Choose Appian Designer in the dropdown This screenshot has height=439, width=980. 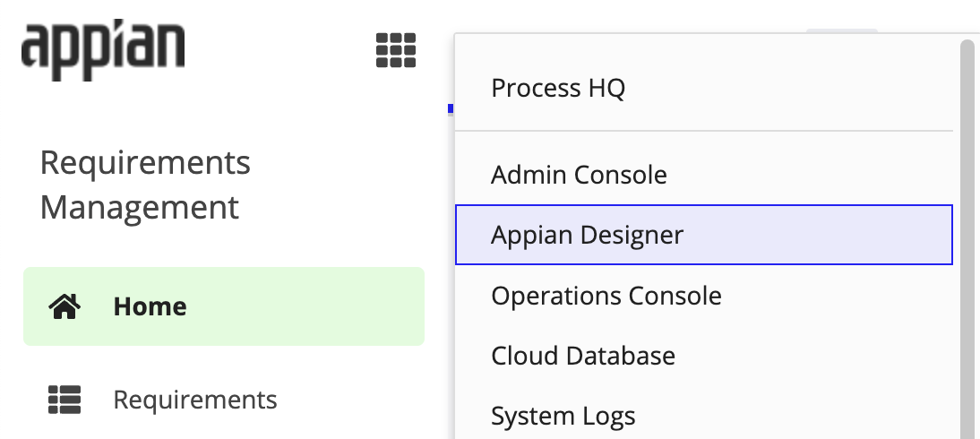tap(704, 235)
